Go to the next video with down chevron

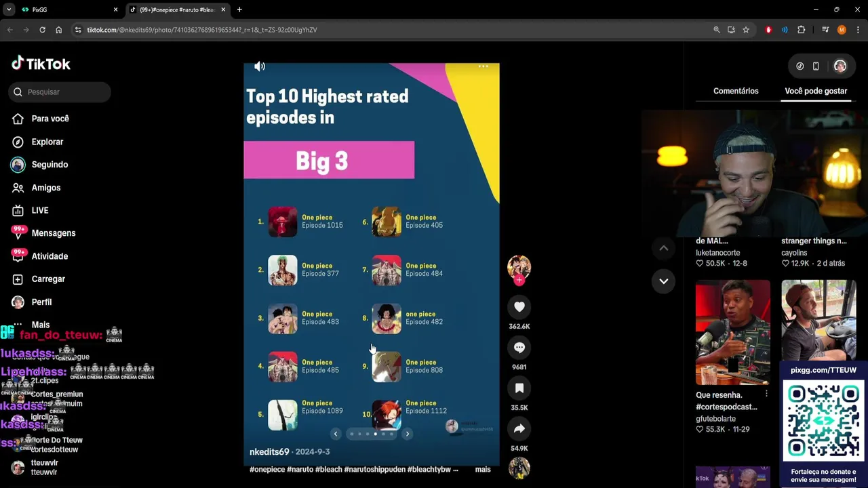coord(664,281)
